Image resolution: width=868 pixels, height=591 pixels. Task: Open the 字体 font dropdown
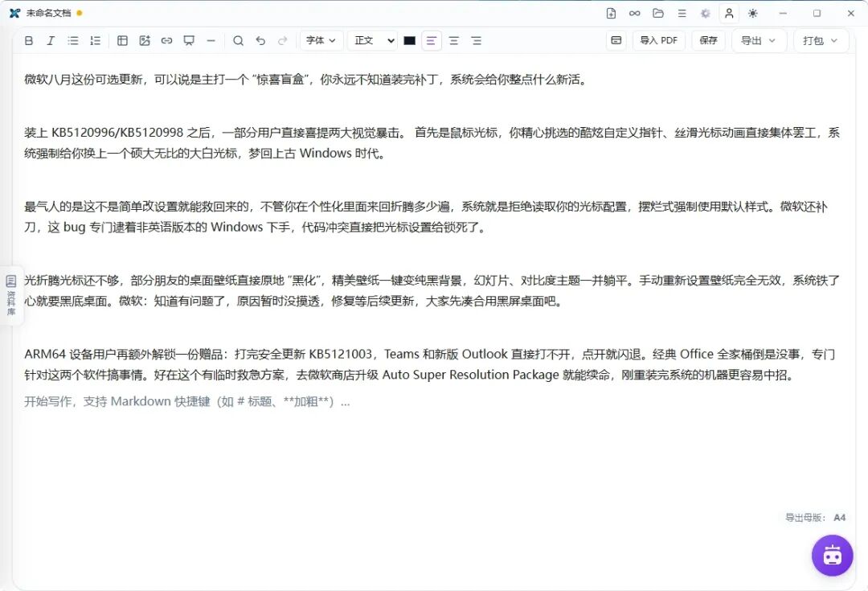click(x=321, y=40)
